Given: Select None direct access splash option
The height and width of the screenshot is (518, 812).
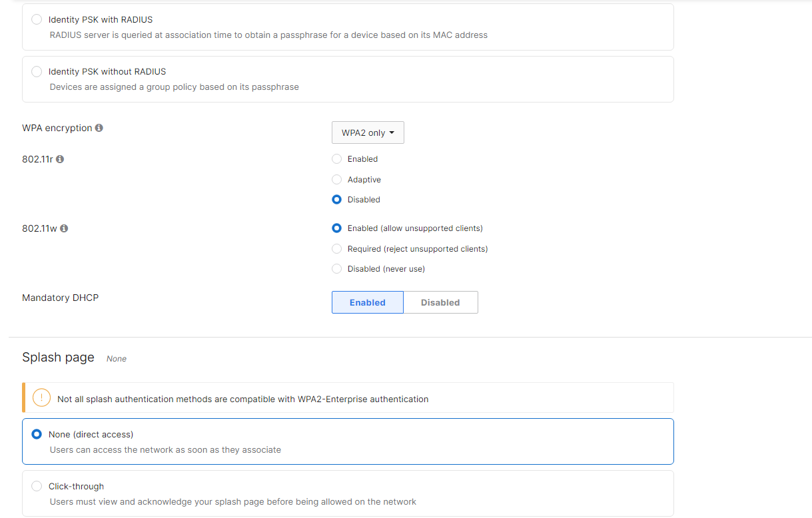Looking at the screenshot, I should pyautogui.click(x=37, y=433).
